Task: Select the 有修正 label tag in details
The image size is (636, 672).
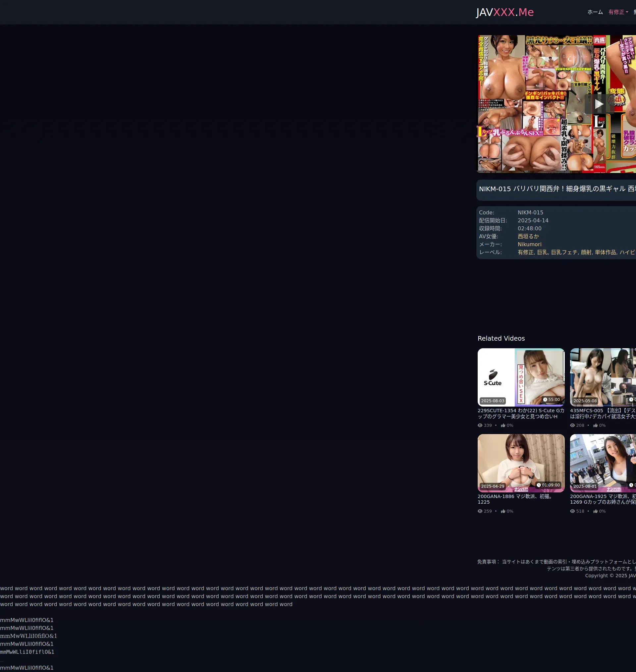Action: pos(525,252)
